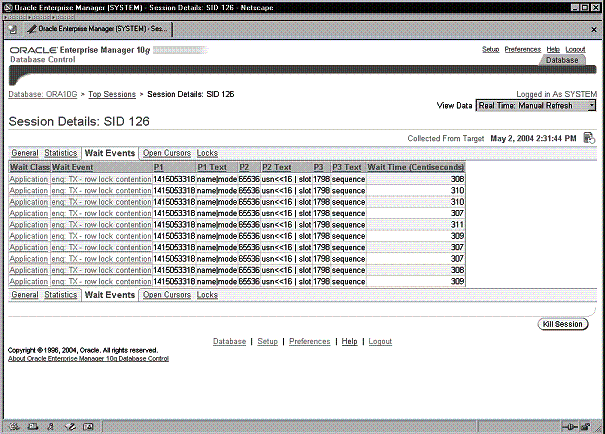
Task: Open the General tab below the table
Action: (x=25, y=295)
